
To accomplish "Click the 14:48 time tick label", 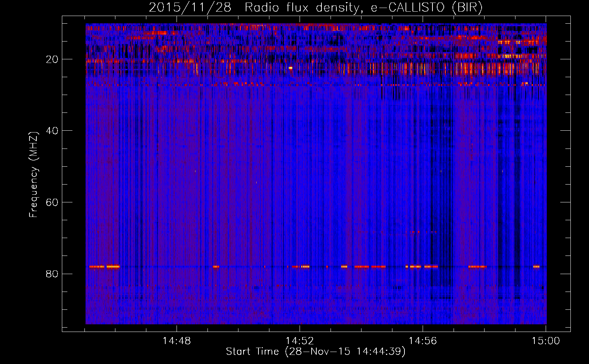I will coord(177,341).
